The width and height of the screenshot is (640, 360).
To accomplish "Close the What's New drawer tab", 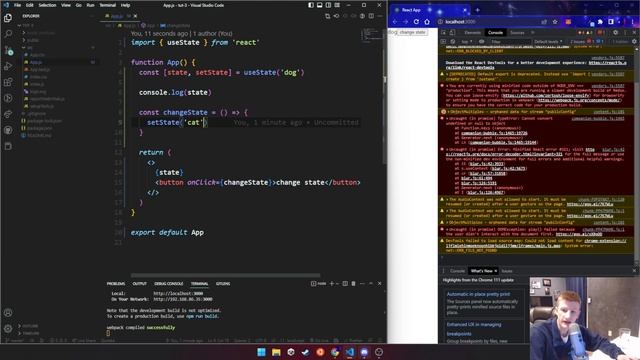I will click(496, 271).
